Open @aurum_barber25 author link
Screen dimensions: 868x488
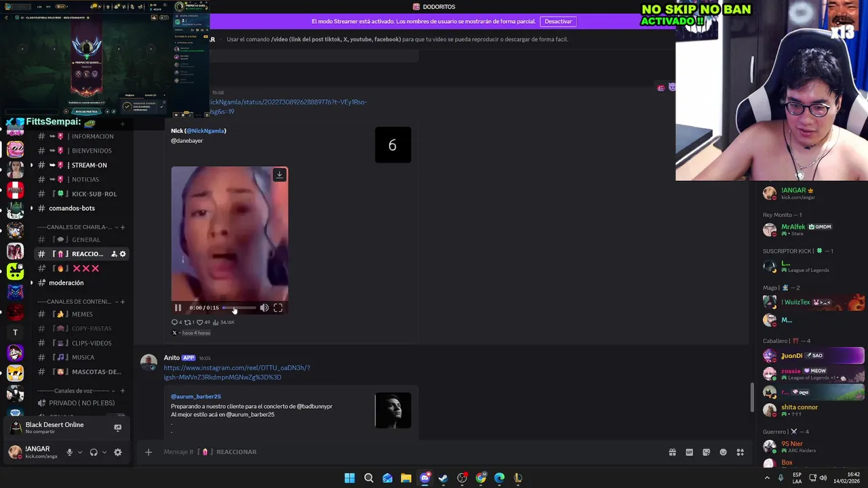196,396
